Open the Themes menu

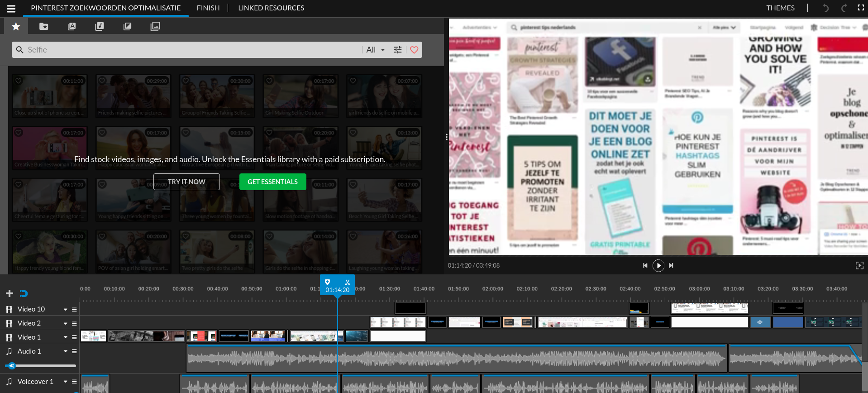(x=780, y=8)
